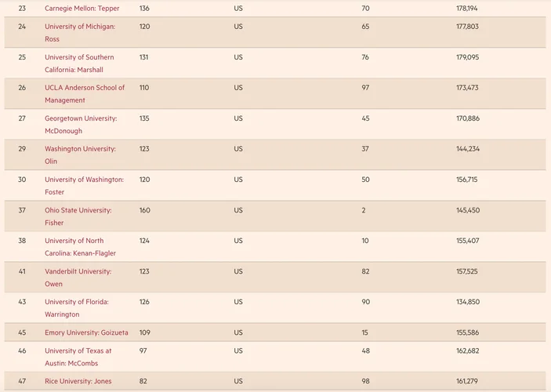The image size is (551, 392).
Task: Click rank number 38 for Kenan-Flagler
Action: (22, 241)
